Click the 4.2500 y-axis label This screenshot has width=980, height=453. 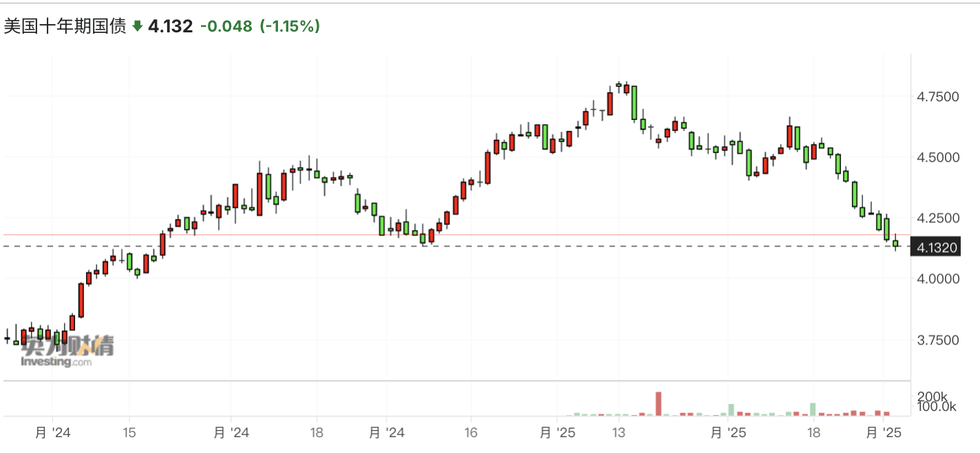click(x=937, y=218)
